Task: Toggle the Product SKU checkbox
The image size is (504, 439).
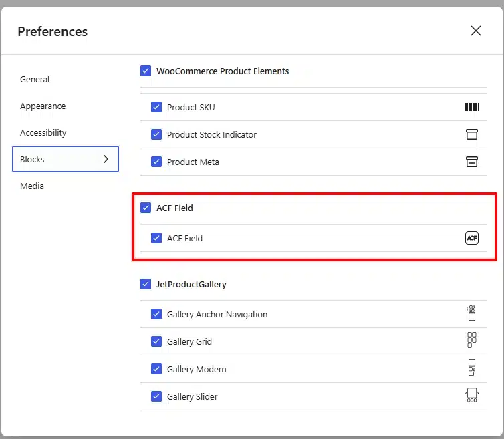Action: tap(156, 107)
